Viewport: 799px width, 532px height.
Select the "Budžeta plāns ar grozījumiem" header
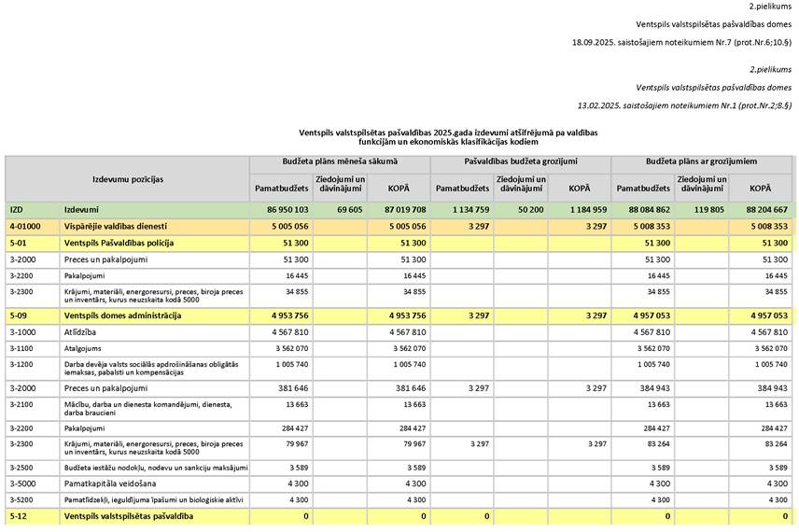pos(701,161)
